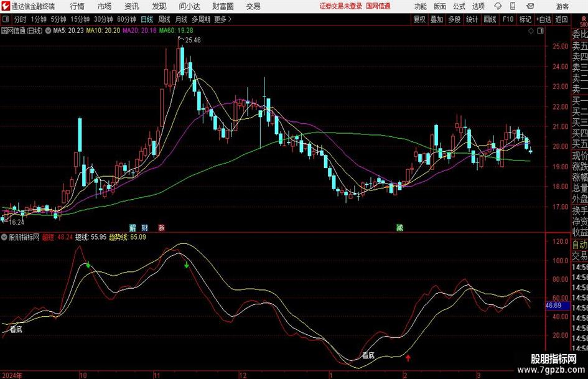The width and height of the screenshot is (588, 379).
Task: Expand the 更多 period options
Action: 223,19
